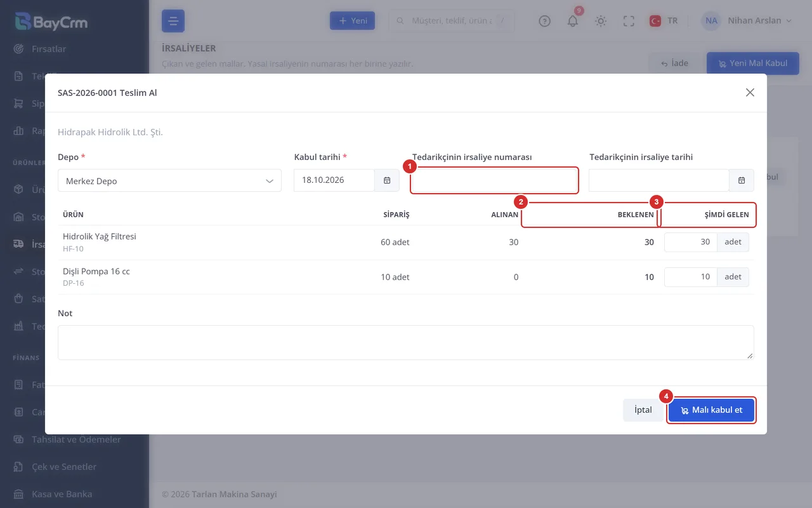Image resolution: width=812 pixels, height=508 pixels.
Task: Click the Fırsatlar target icon in sidebar
Action: 19,49
